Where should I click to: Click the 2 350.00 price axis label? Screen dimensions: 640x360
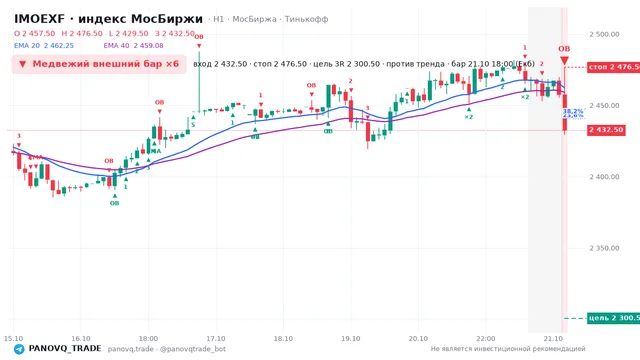tap(604, 248)
